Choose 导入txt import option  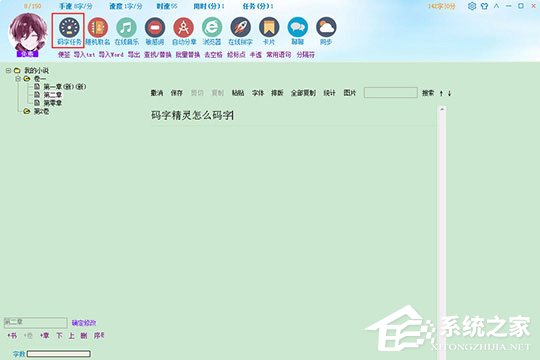pyautogui.click(x=84, y=54)
